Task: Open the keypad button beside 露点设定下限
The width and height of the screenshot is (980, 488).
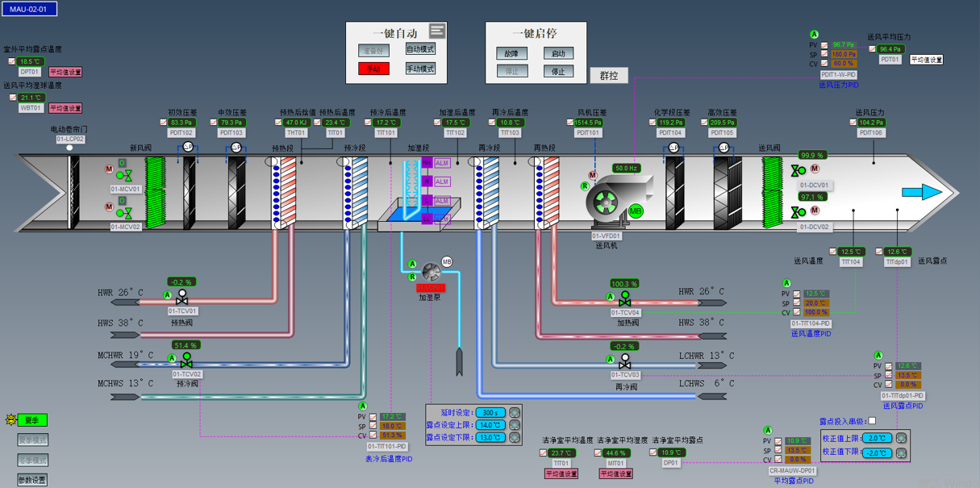Action: [514, 437]
